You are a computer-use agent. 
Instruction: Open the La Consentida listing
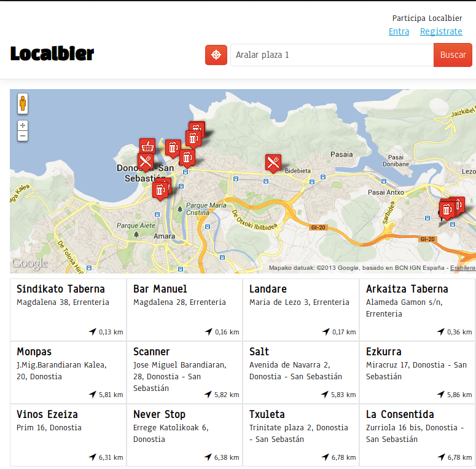click(417, 434)
